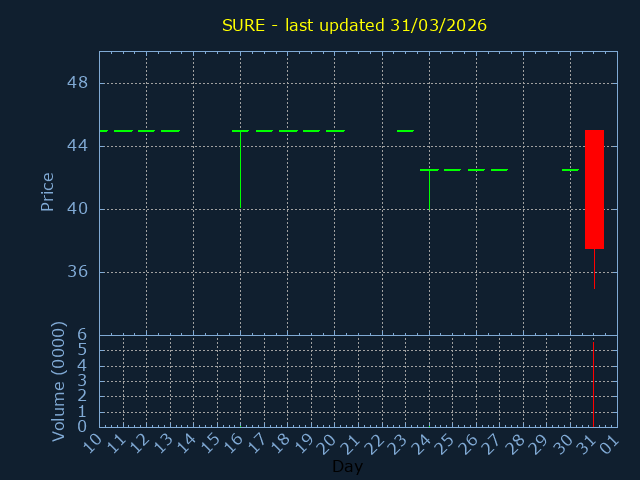Image resolution: width=640 pixels, height=480 pixels.
Task: Click the day 24 tick label
Action: coord(422,441)
